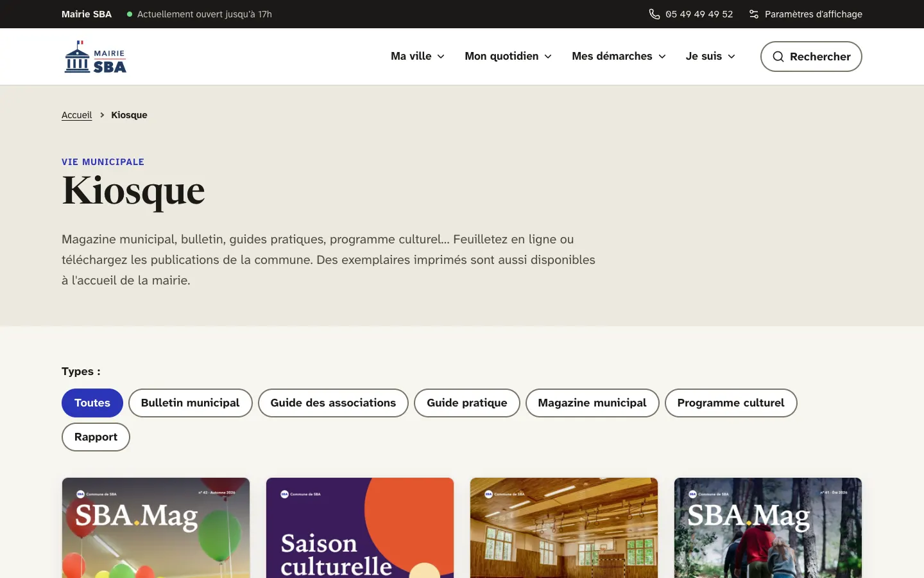Filter by Rapport type

[x=96, y=437]
